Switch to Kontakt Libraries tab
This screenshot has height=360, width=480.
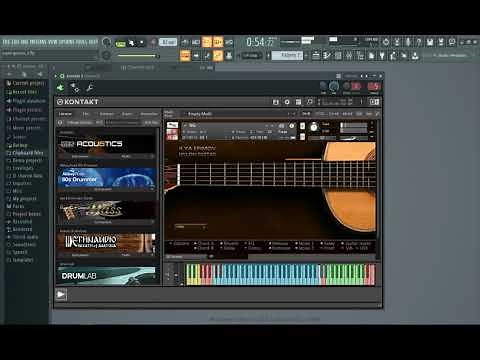65,114
